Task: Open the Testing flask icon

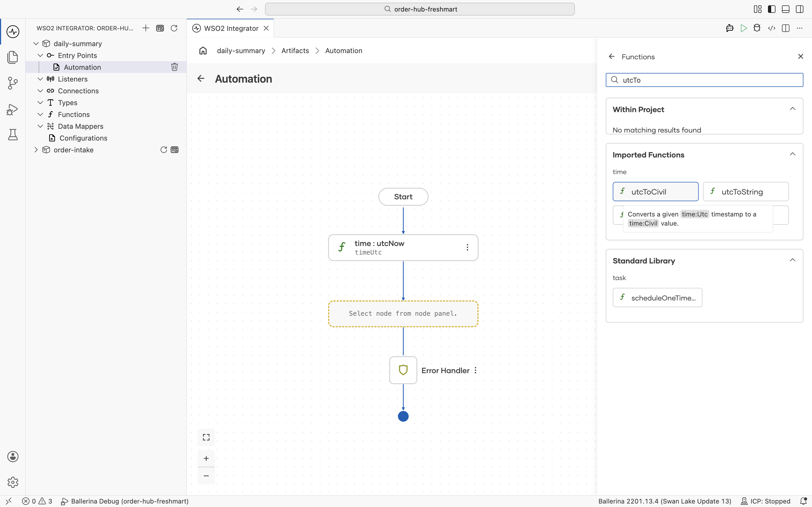Action: pyautogui.click(x=13, y=134)
